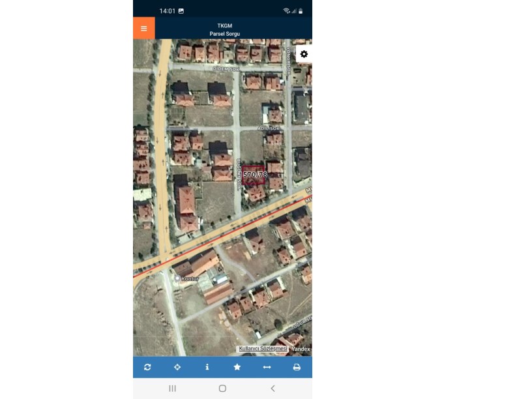Tap the crosshair locate-me icon
Image resolution: width=532 pixels, height=399 pixels.
click(177, 367)
